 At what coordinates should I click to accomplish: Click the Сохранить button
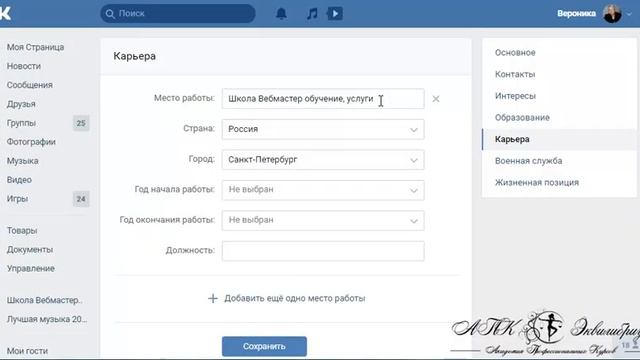point(264,346)
